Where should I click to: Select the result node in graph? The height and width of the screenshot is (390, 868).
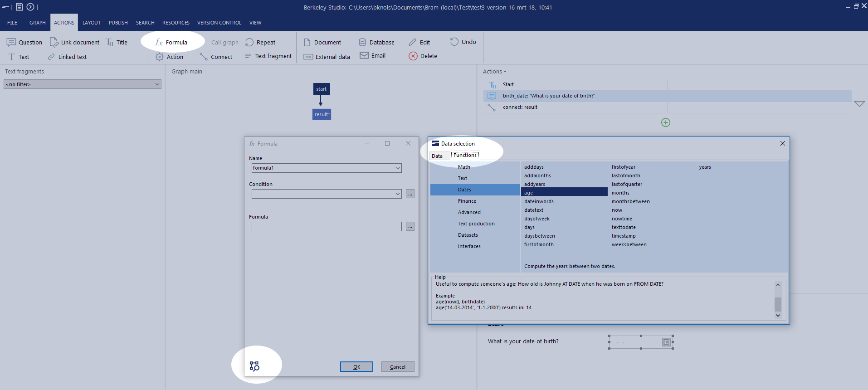[x=322, y=114]
